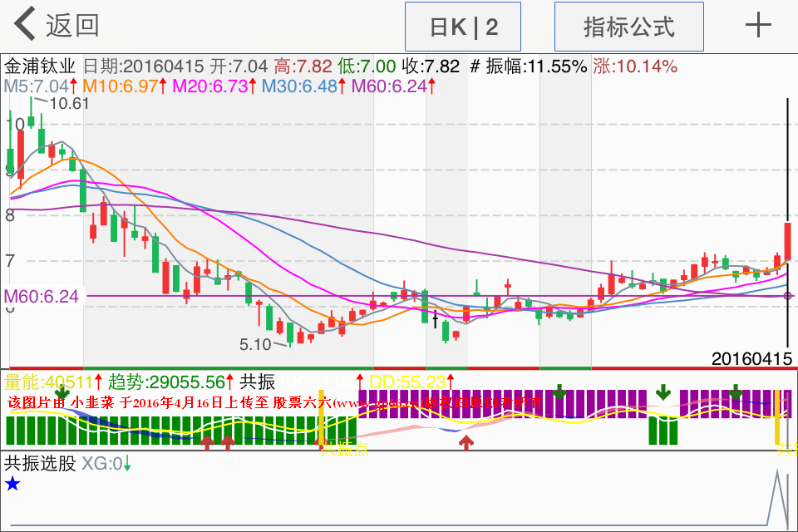Screen dimensions: 798x532
Task: Tap the 返回 back label
Action: pyautogui.click(x=72, y=25)
